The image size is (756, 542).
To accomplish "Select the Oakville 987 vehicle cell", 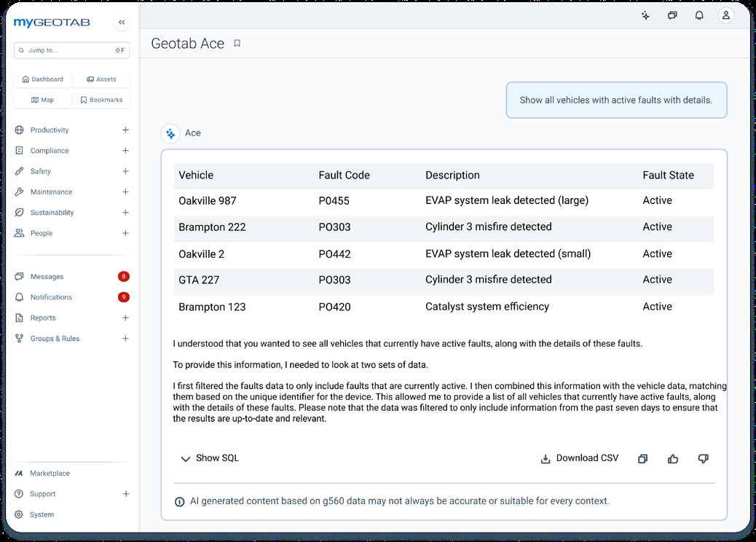I will point(208,201).
